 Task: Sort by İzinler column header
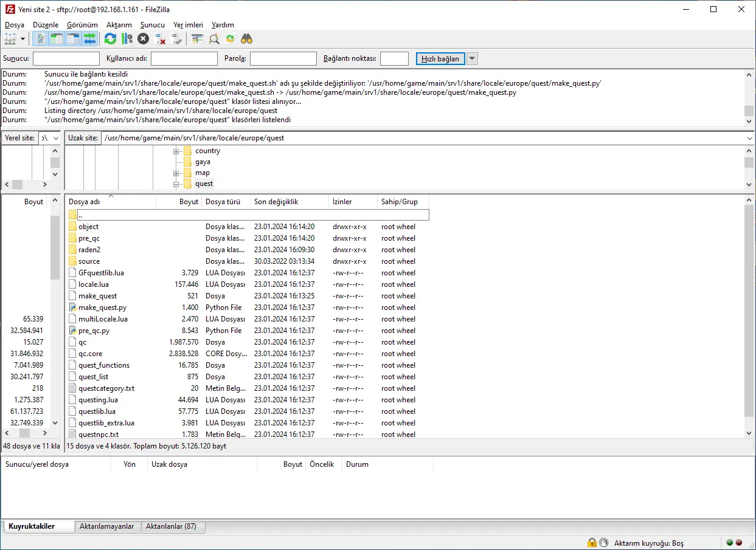pos(353,201)
